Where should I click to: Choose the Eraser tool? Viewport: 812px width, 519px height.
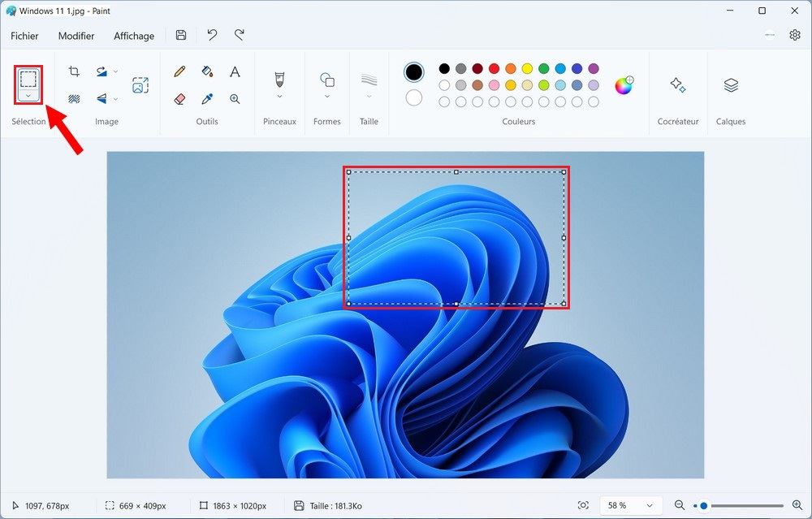pos(180,98)
